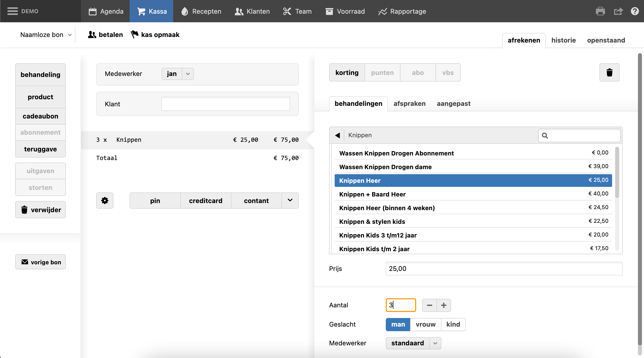644x358 pixels.
Task: Click the trash icon beside vbs
Action: [x=609, y=73]
